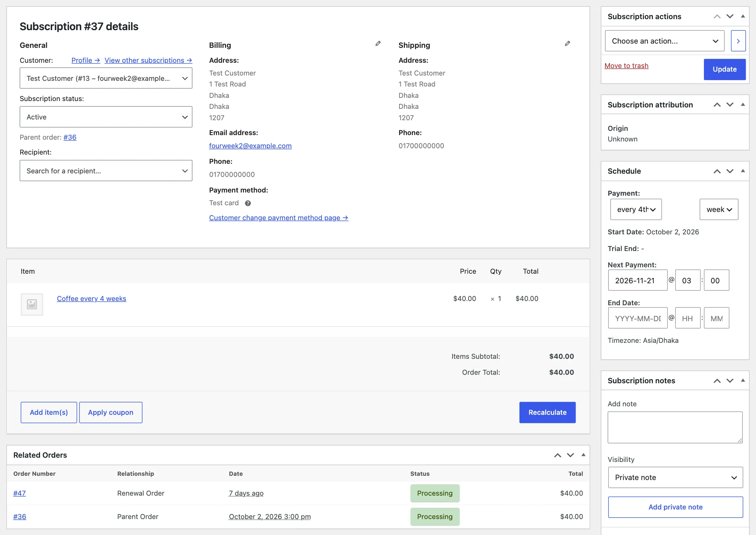Viewport: 756px width, 535px height.
Task: Click Coffee product placeholder thumbnail
Action: click(32, 304)
